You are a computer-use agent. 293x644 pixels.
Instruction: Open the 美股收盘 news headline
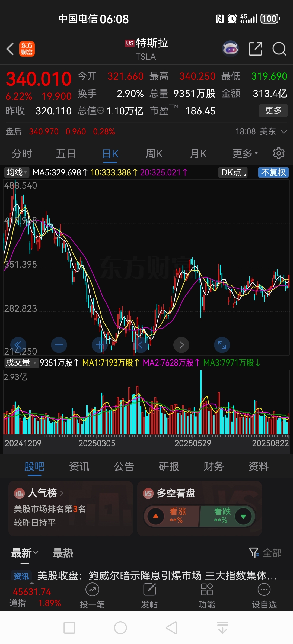pos(157,575)
